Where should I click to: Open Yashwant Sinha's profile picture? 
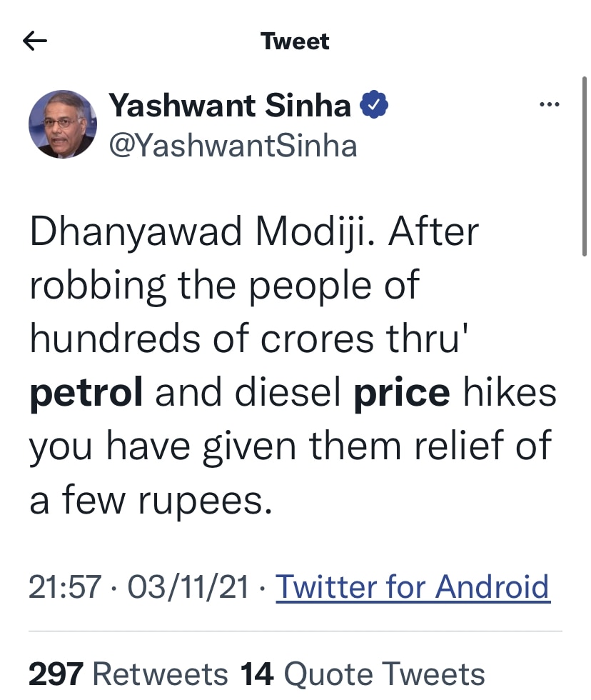[63, 124]
